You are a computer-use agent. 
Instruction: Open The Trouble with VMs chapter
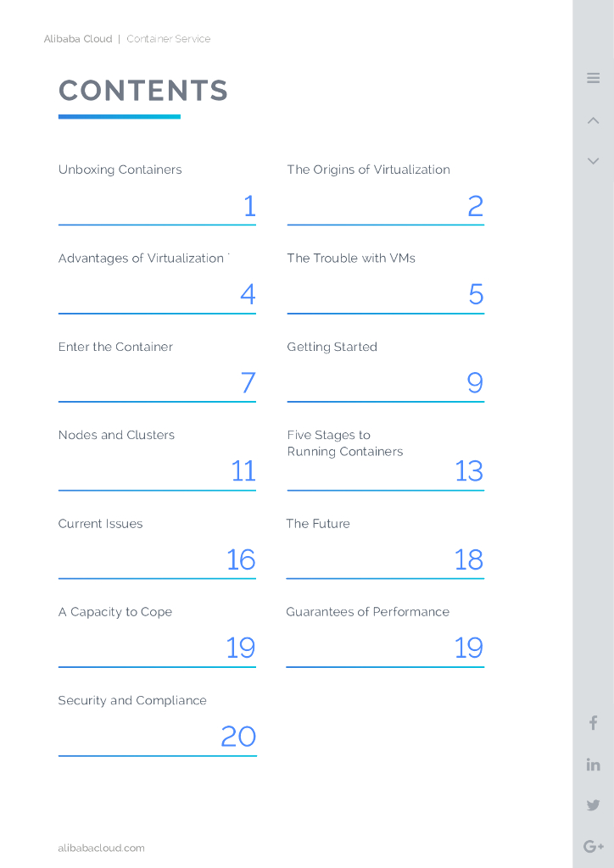(x=351, y=259)
